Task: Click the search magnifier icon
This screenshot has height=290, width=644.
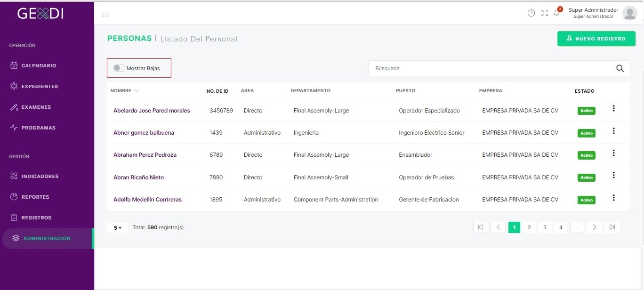Action: point(620,68)
